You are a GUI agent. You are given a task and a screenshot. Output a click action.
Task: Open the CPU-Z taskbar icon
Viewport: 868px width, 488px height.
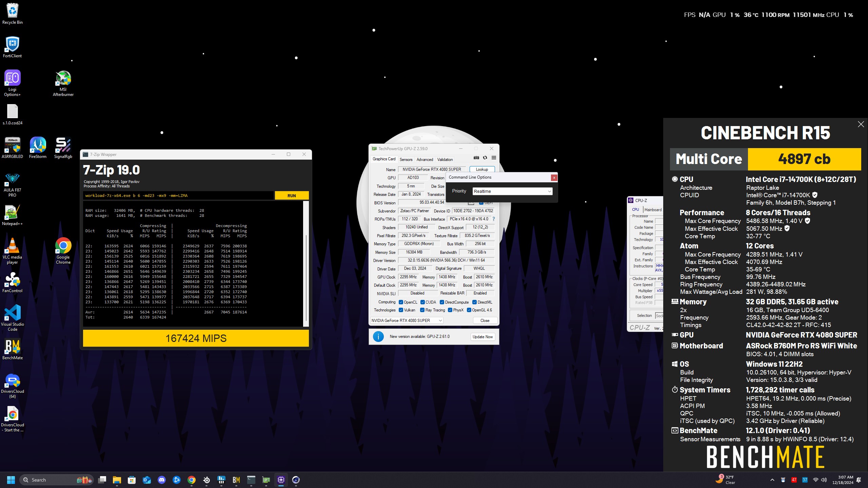coord(281,480)
